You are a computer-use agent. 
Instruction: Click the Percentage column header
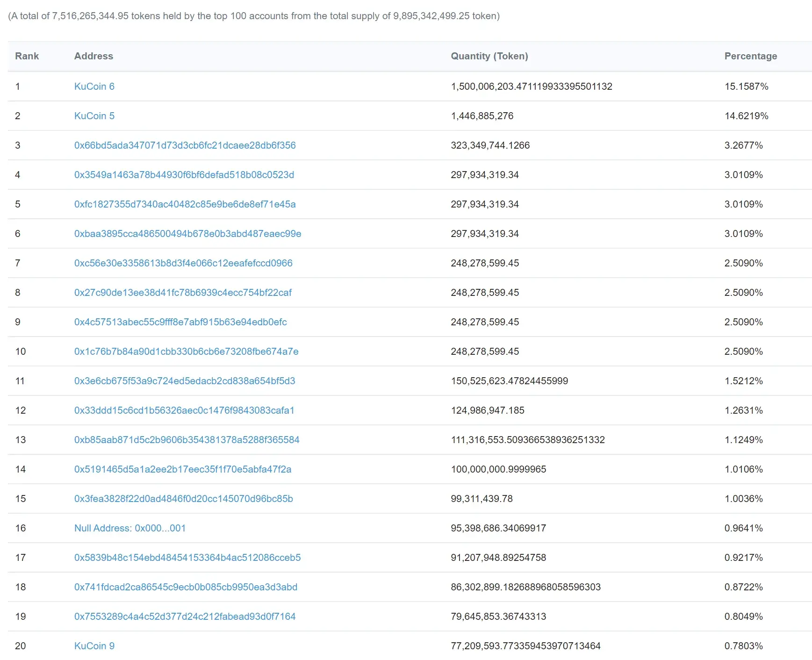pyautogui.click(x=751, y=56)
